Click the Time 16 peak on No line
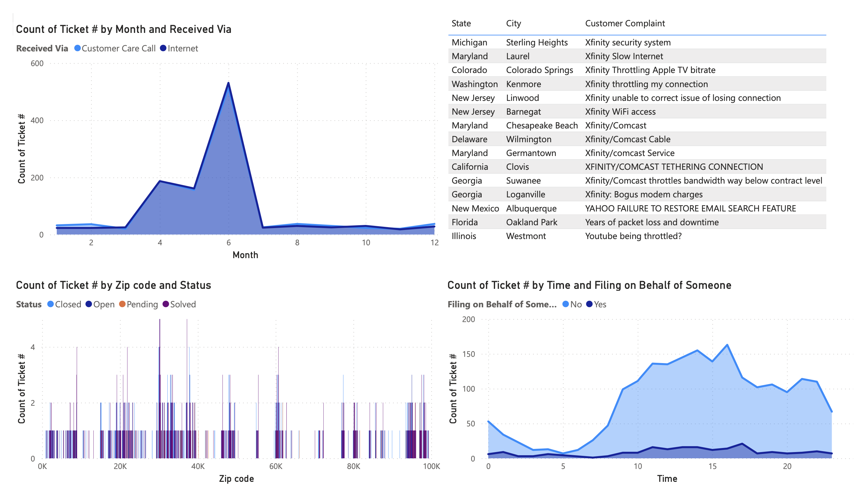868x500 pixels. [727, 345]
